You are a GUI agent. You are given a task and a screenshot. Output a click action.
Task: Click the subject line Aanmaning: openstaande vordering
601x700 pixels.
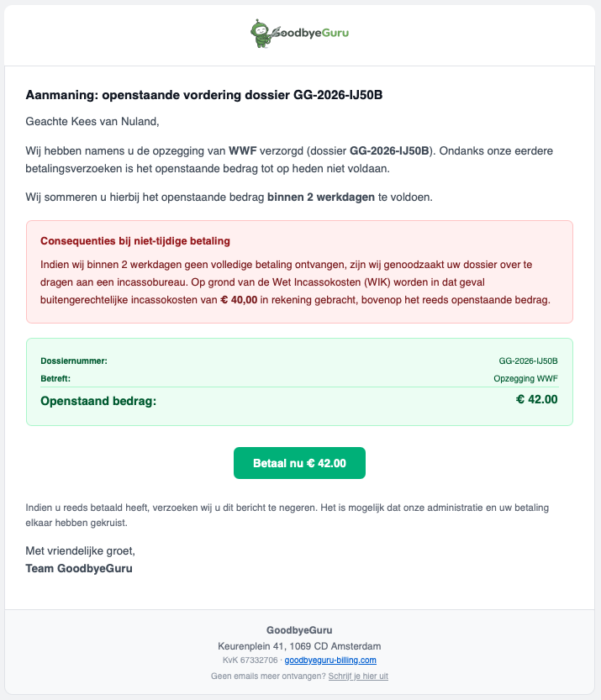tap(203, 95)
